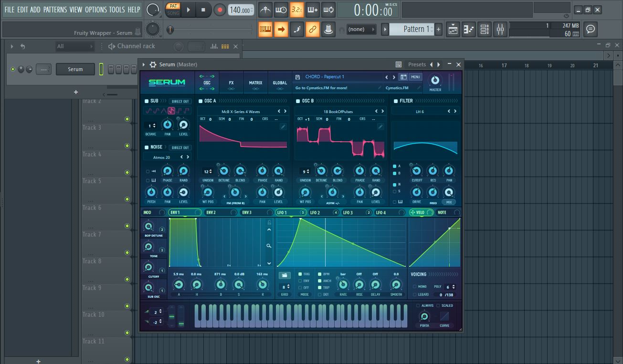Click the pattern add plus button
The height and width of the screenshot is (364, 623).
tap(438, 29)
